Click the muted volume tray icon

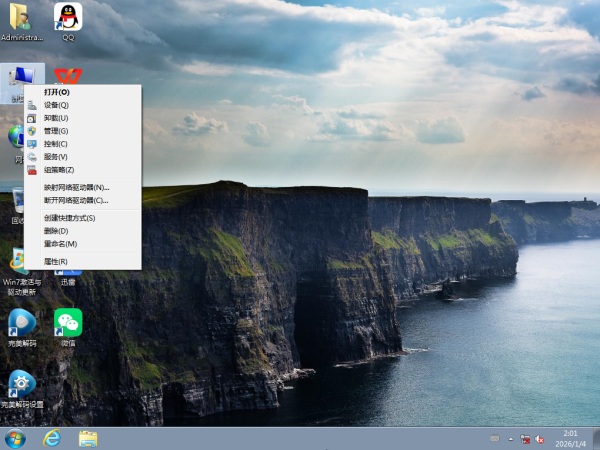541,438
